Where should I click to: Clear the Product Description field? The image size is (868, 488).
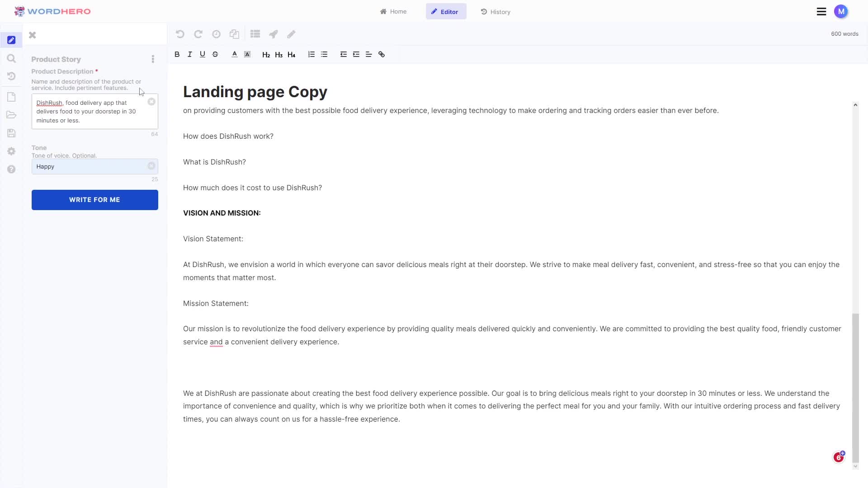151,102
